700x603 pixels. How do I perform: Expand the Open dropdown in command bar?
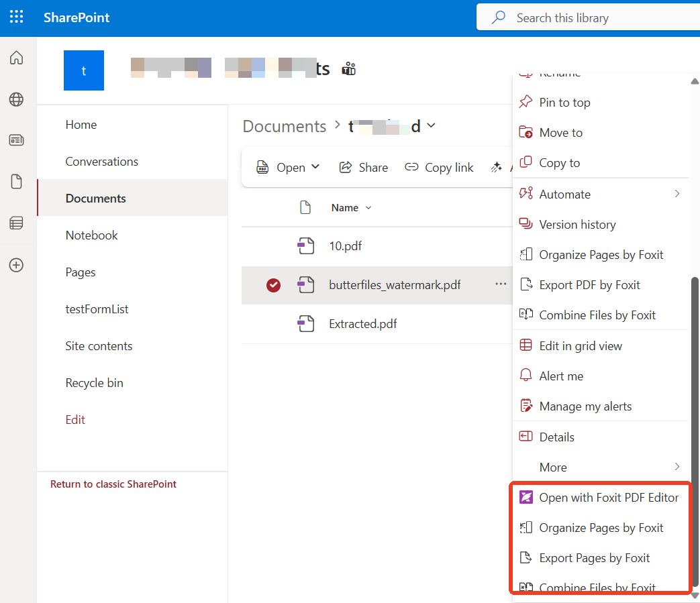315,167
